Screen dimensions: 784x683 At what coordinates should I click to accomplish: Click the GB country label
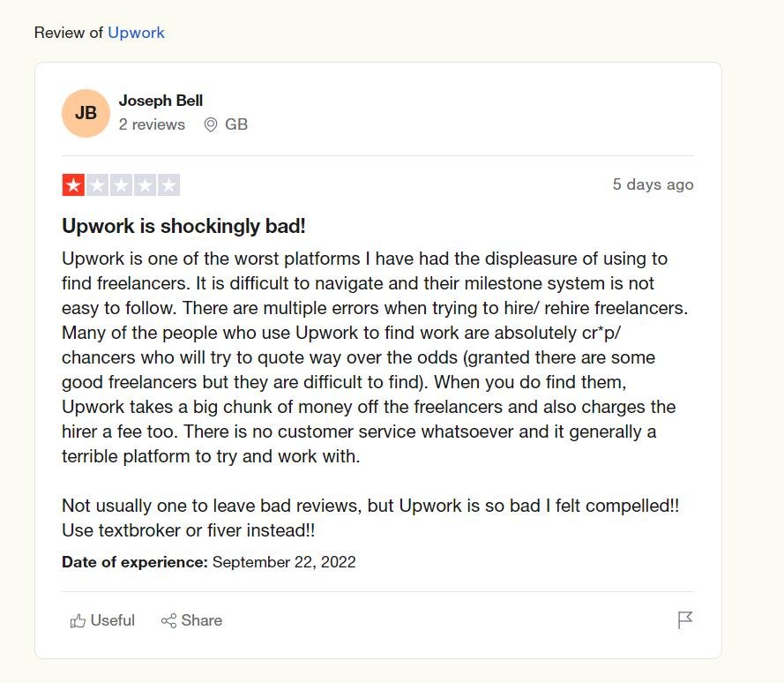coord(236,124)
